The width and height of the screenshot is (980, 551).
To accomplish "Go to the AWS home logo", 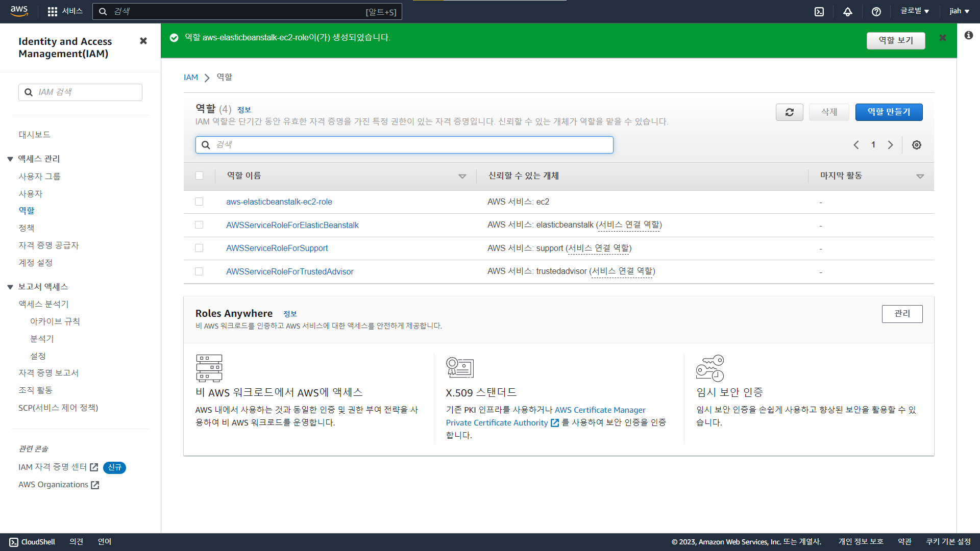I will (x=19, y=11).
